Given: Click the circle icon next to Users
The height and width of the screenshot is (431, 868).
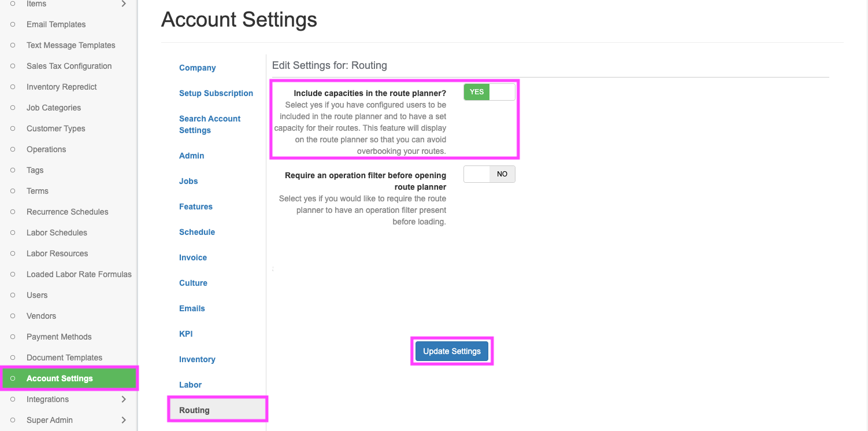Looking at the screenshot, I should [x=13, y=295].
